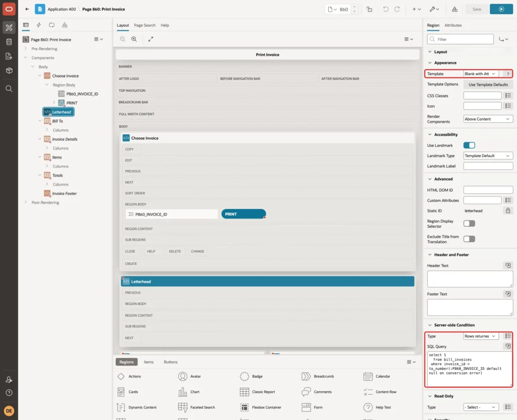Open the Shared Components toolbar icon
The image size is (517, 420).
[x=455, y=9]
